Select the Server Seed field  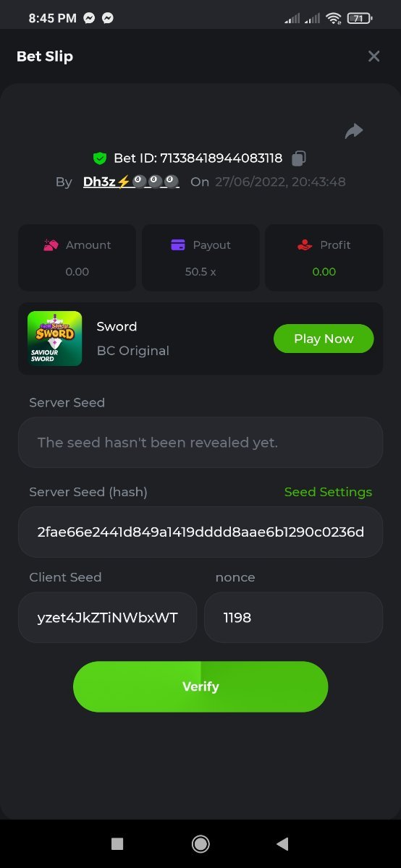coord(200,442)
